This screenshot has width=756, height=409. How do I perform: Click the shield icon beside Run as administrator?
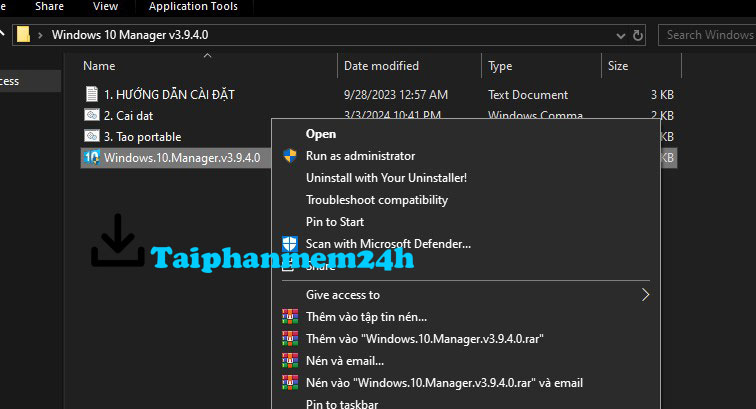coord(290,155)
